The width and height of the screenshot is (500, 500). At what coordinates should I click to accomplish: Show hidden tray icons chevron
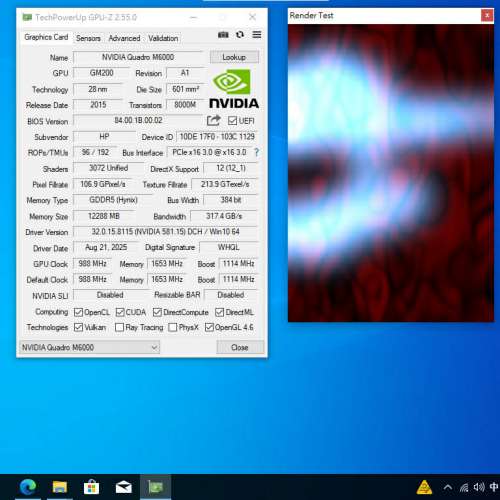click(x=448, y=488)
